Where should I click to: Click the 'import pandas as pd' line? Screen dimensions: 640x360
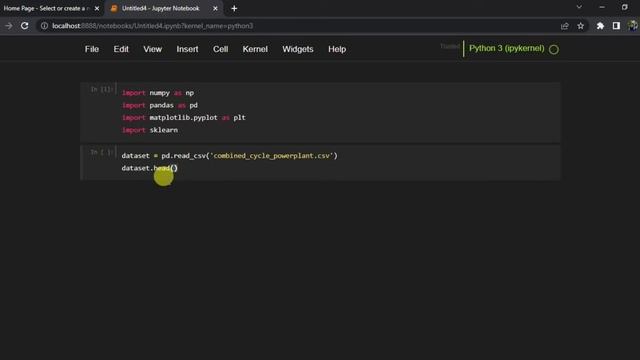click(160, 105)
